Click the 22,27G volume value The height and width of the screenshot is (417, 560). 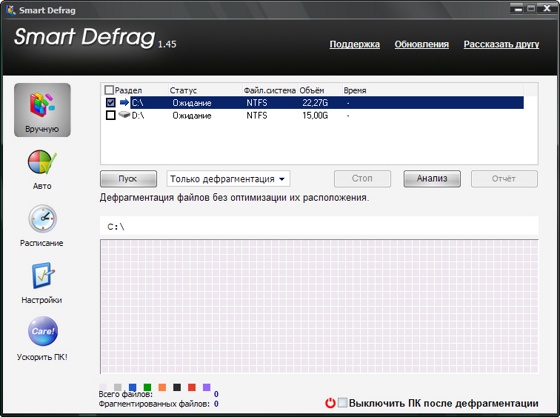click(315, 103)
